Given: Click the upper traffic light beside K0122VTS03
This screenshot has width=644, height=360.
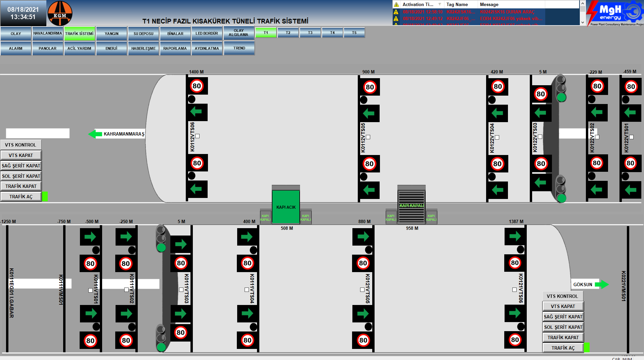Looking at the screenshot, I should tap(561, 89).
